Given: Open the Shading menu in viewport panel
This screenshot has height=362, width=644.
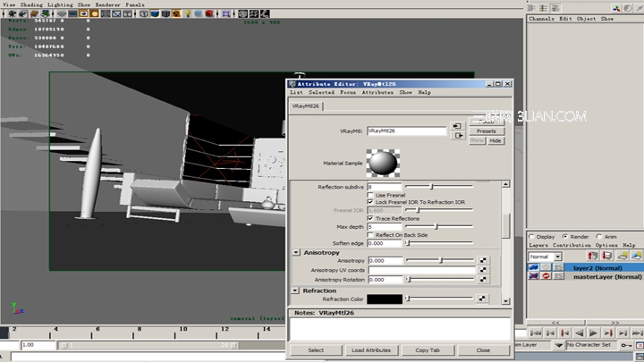Looking at the screenshot, I should tap(31, 4).
